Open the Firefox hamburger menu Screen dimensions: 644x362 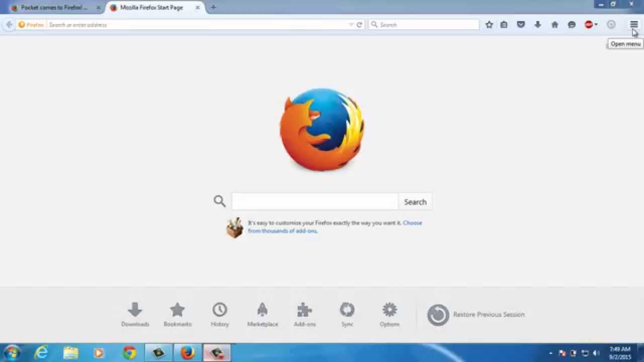633,24
